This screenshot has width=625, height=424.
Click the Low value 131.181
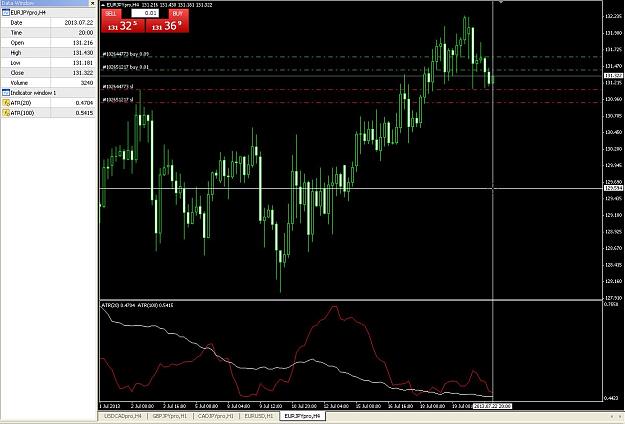(83, 63)
